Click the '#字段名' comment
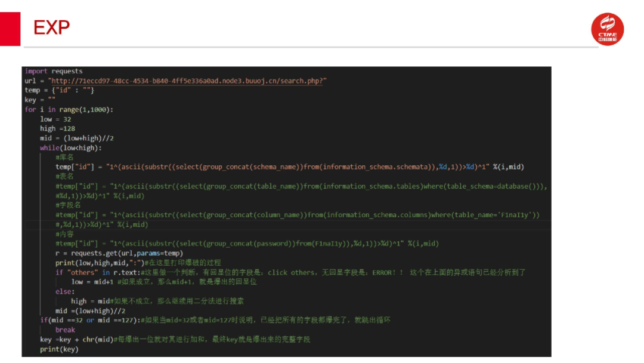Screen dimensions: 644x363 point(68,205)
